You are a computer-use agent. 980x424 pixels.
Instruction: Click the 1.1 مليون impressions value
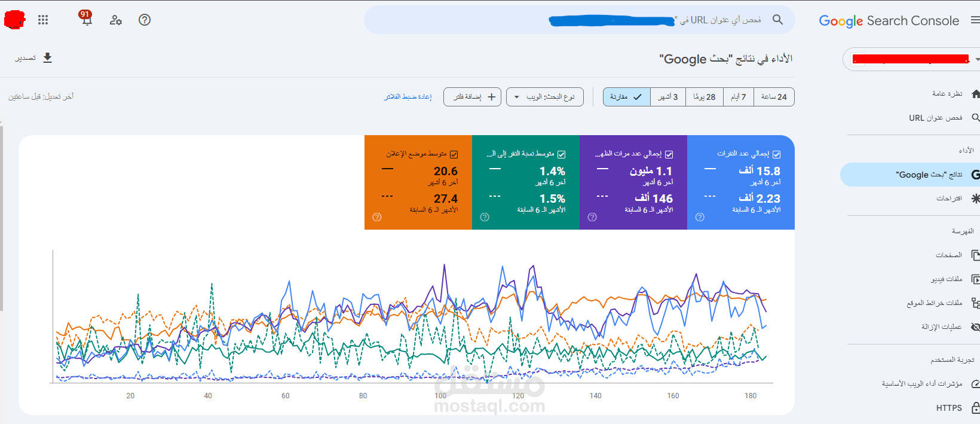point(651,171)
